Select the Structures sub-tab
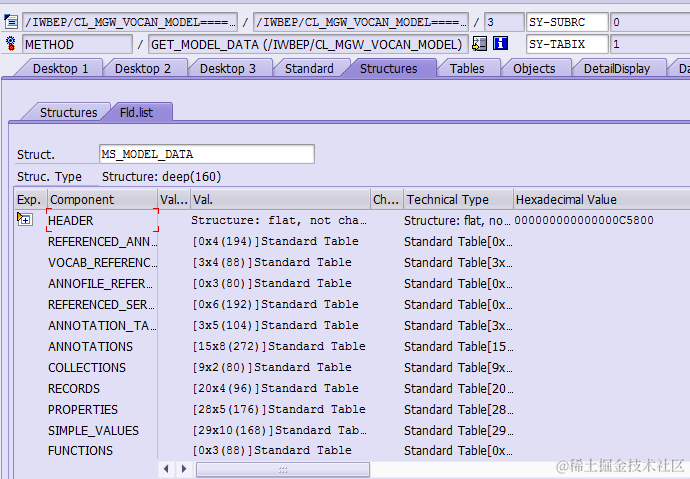690x479 pixels. [x=68, y=113]
